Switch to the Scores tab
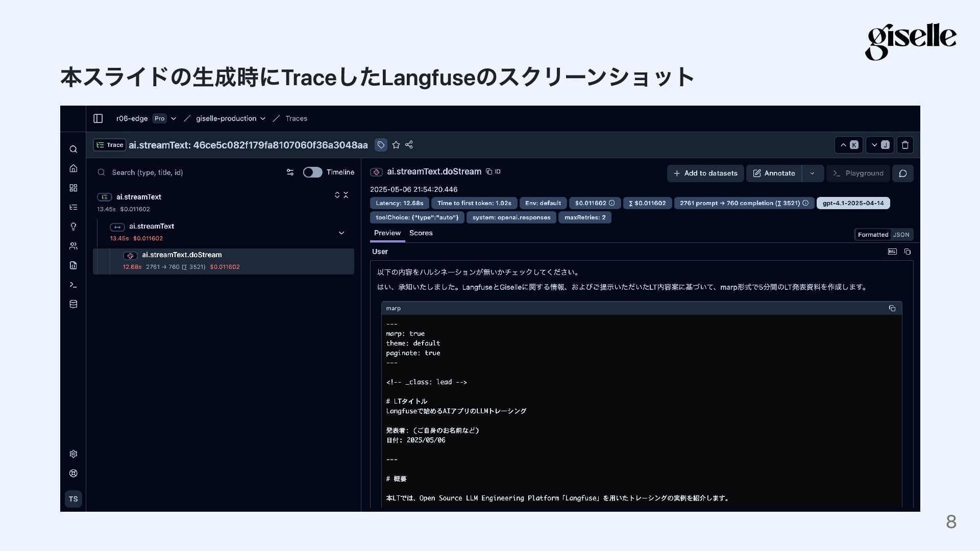This screenshot has width=980, height=551. point(421,233)
